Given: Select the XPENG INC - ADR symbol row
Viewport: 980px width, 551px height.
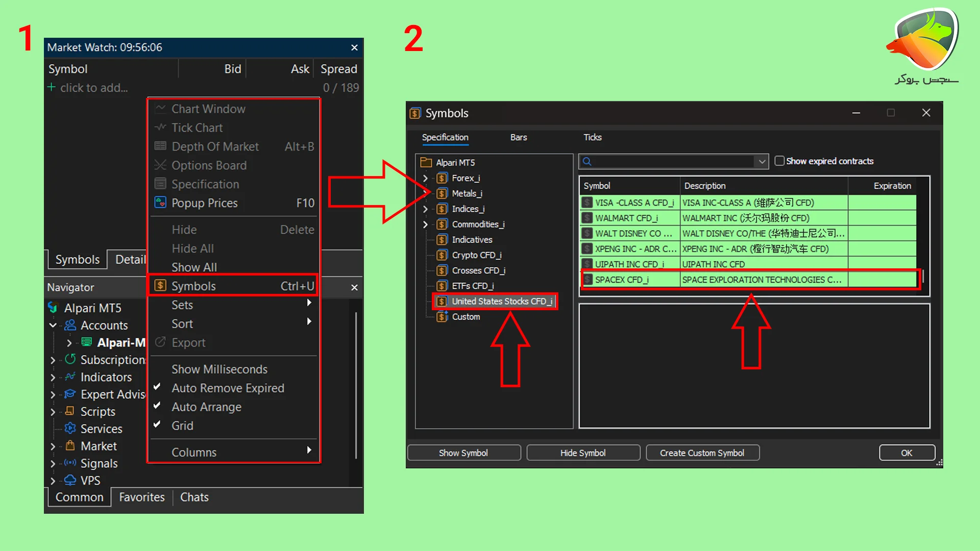Looking at the screenshot, I should (x=748, y=249).
